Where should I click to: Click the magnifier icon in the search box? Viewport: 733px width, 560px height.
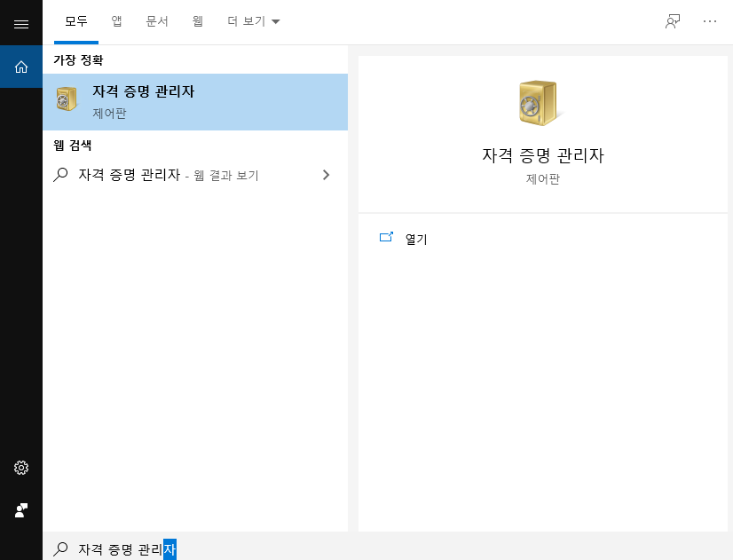click(60, 548)
